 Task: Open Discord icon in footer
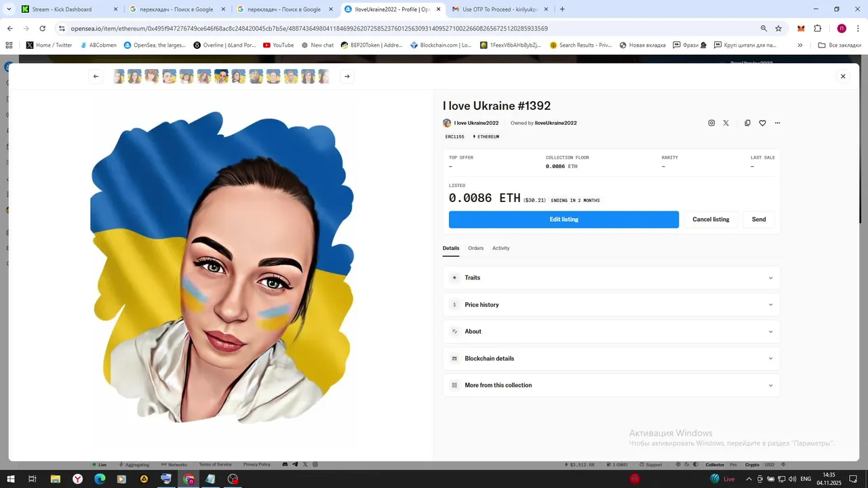tap(285, 465)
